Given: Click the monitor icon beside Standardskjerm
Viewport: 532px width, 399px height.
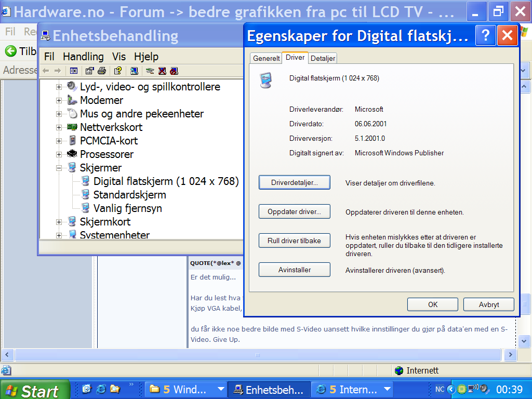Looking at the screenshot, I should point(86,195).
